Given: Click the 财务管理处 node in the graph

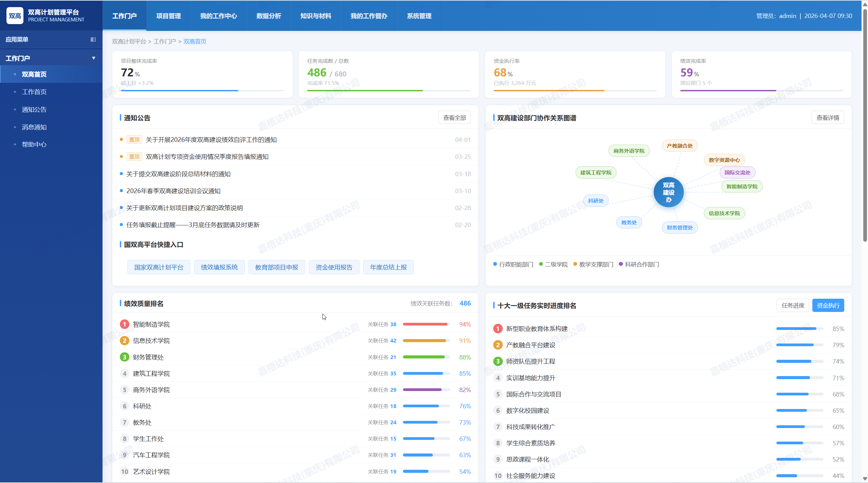Looking at the screenshot, I should point(680,227).
